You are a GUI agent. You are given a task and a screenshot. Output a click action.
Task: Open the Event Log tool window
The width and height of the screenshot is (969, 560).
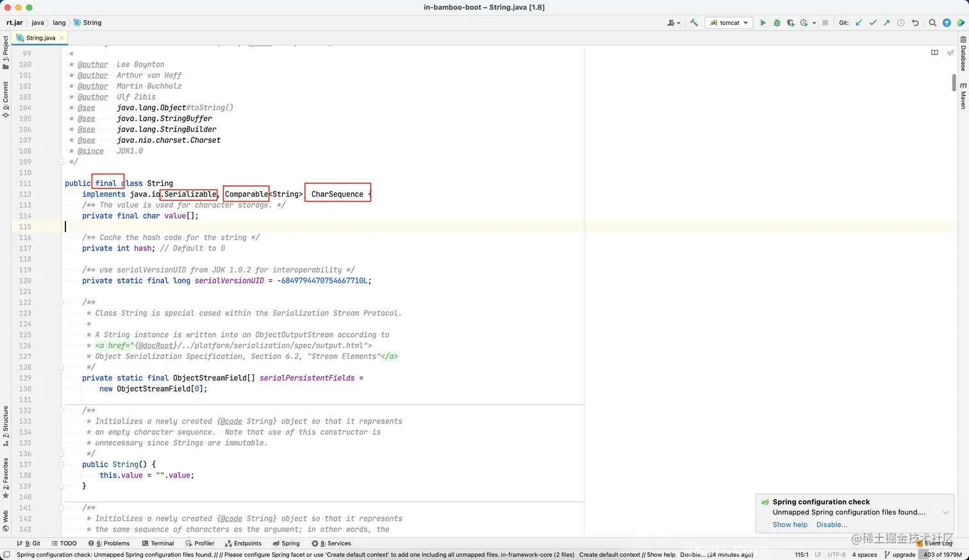(x=934, y=543)
